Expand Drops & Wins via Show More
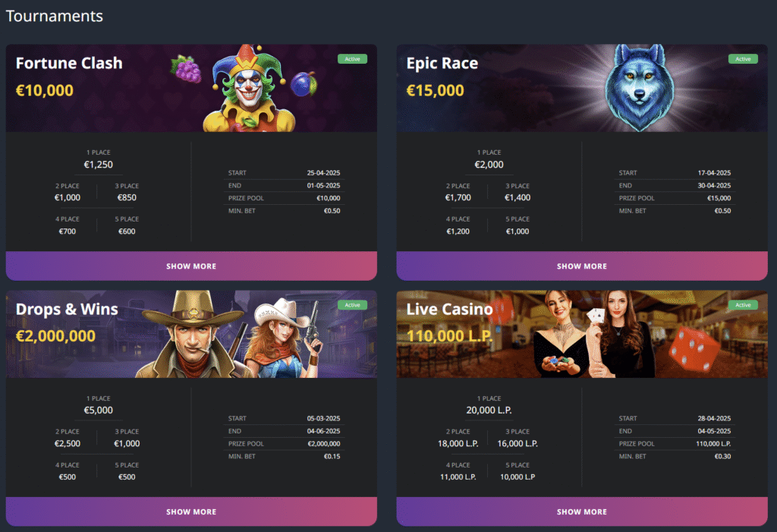Viewport: 777px width, 532px height. (191, 512)
